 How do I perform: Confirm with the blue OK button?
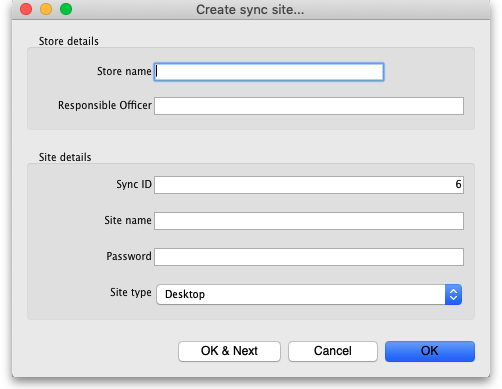pyautogui.click(x=430, y=351)
